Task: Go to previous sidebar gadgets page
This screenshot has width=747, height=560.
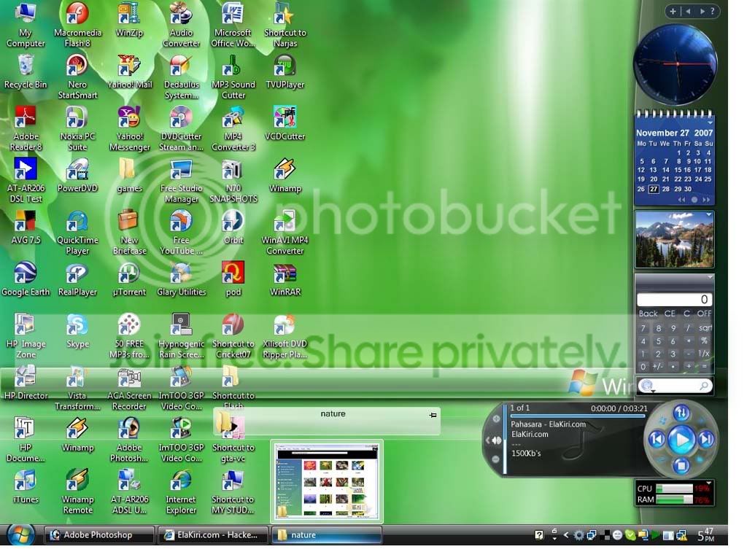Action: (x=688, y=12)
